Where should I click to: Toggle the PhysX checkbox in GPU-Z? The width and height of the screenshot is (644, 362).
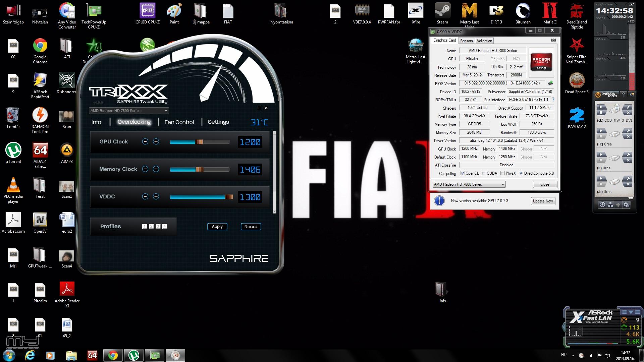pos(503,173)
